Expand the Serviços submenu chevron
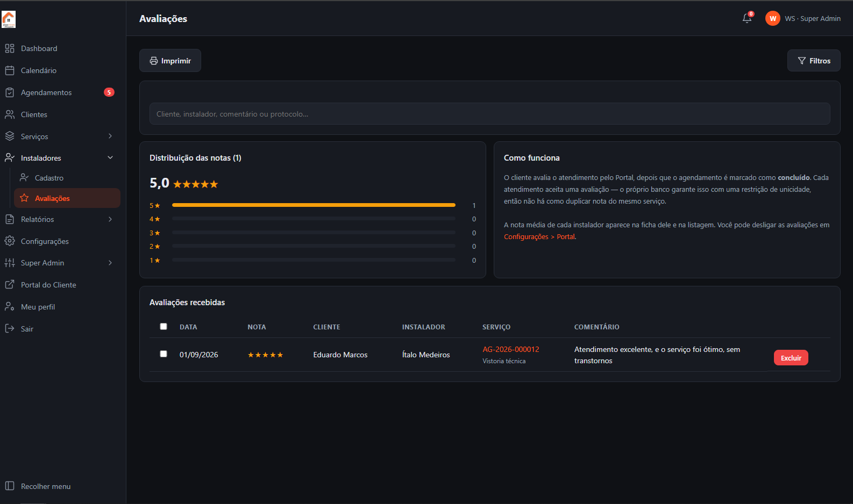The height and width of the screenshot is (504, 853). pos(110,136)
